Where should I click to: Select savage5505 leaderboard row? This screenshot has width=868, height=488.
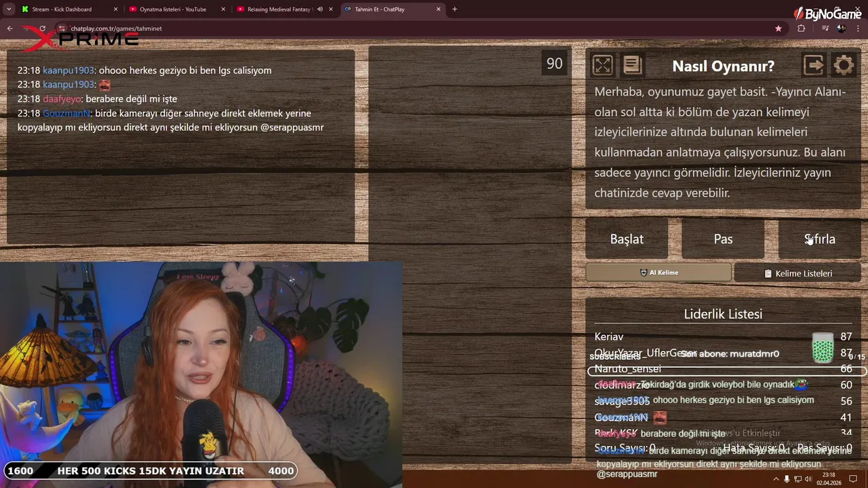[x=724, y=401]
